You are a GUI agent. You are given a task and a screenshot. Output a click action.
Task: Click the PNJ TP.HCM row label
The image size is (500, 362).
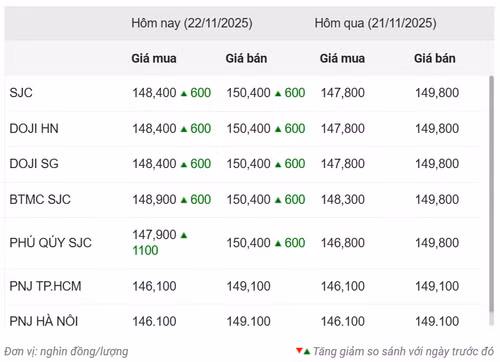pyautogui.click(x=45, y=286)
